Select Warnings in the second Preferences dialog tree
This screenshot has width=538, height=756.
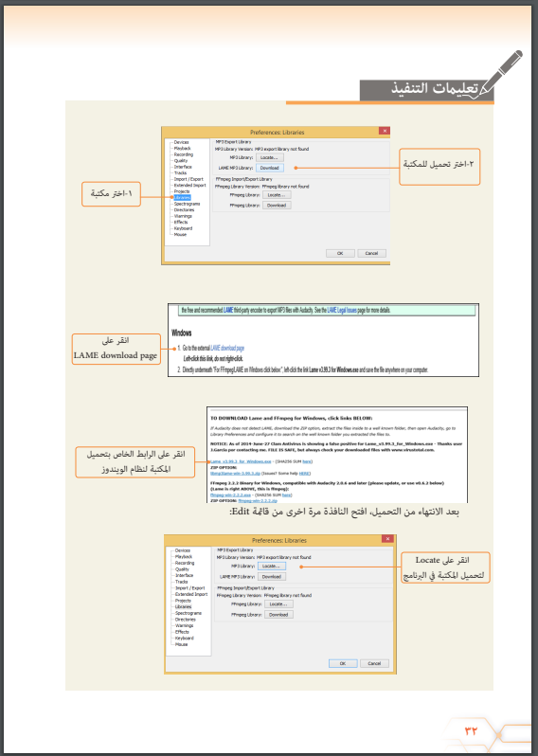coord(184,626)
